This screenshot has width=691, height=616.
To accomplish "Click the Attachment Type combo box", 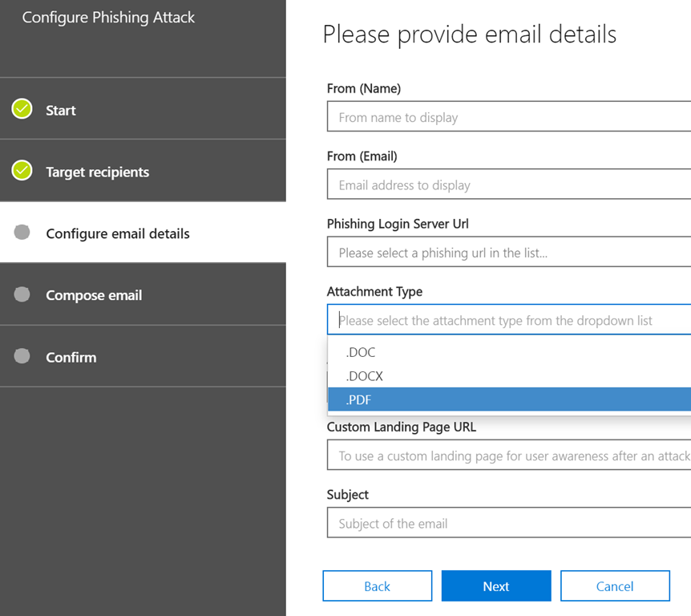I will (x=509, y=320).
